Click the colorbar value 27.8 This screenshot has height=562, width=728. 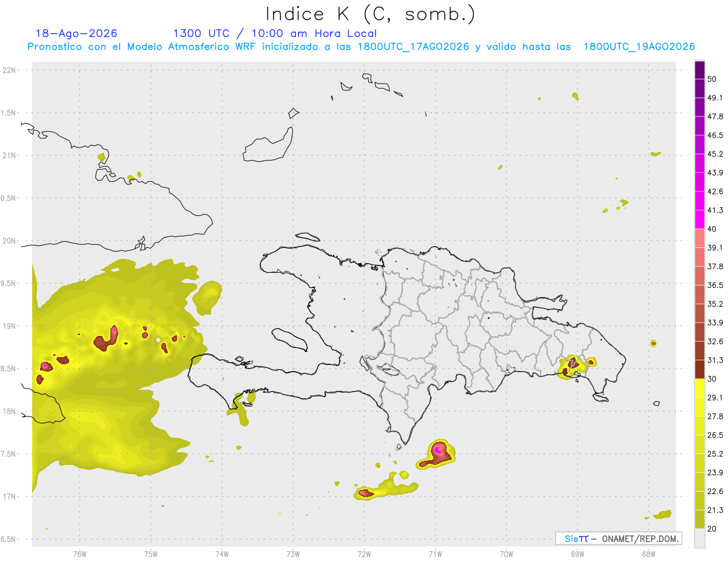715,416
